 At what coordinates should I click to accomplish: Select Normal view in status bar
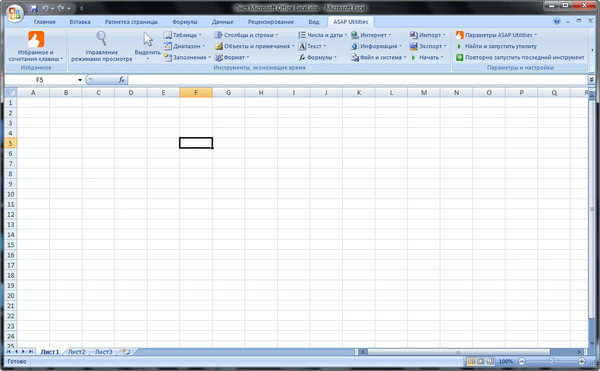click(471, 361)
